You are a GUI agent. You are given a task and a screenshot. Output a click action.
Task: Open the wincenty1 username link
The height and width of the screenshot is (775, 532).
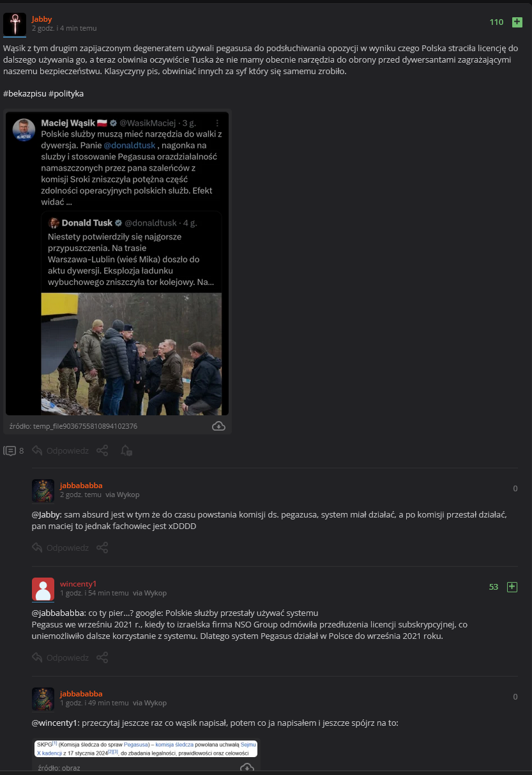click(x=78, y=584)
